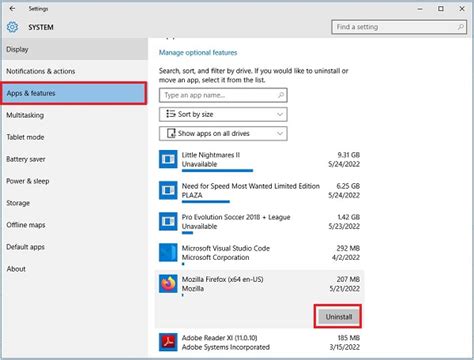This screenshot has width=474, height=360.
Task: Click the 6.25 GB size value
Action: (348, 186)
